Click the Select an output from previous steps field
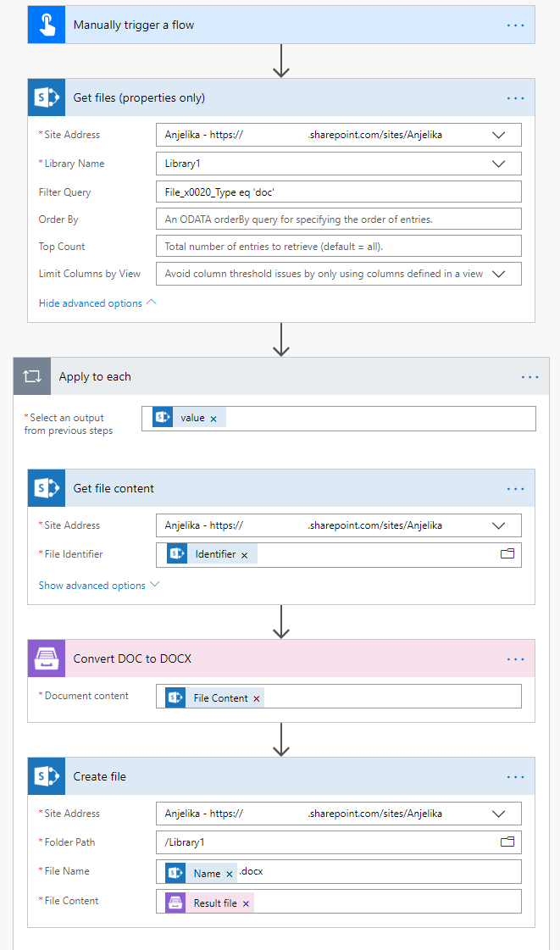 (x=338, y=419)
